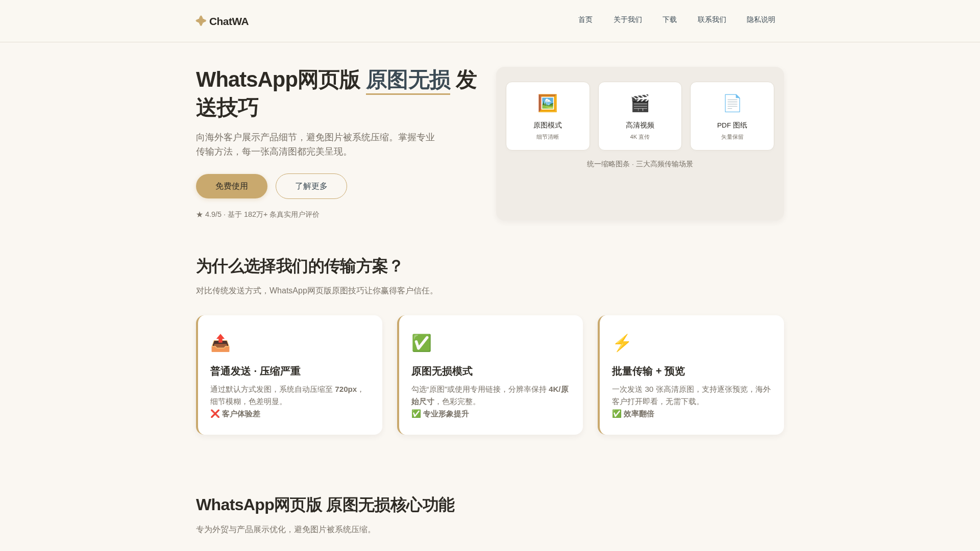This screenshot has width=980, height=551.
Task: Click the 客户体验差 text
Action: [x=241, y=414]
